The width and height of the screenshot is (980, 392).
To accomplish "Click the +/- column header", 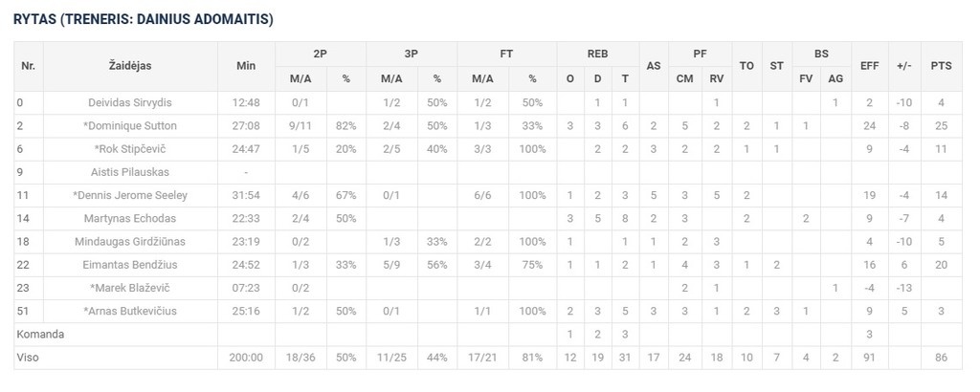I will click(x=902, y=66).
